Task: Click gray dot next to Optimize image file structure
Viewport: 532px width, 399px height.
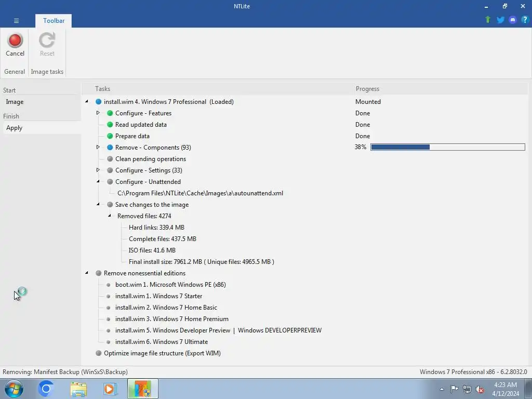Action: tap(98, 353)
